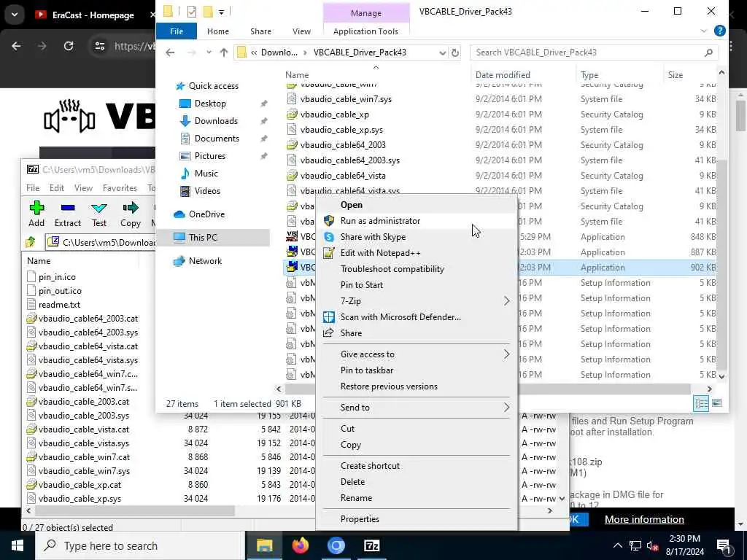Viewport: 747px width, 560px height.
Task: Click Type here to search box
Action: point(140,545)
